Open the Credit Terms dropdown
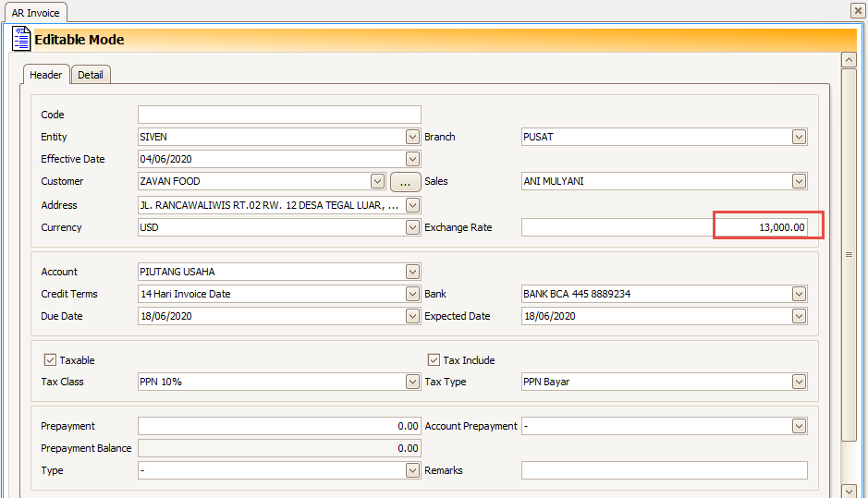Viewport: 868px width, 498px height. (x=412, y=294)
